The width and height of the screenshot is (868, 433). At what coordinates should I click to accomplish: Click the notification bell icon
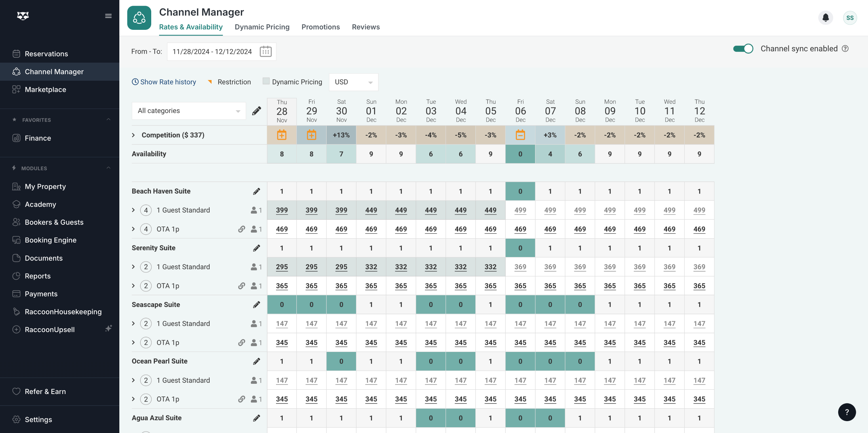click(x=825, y=18)
